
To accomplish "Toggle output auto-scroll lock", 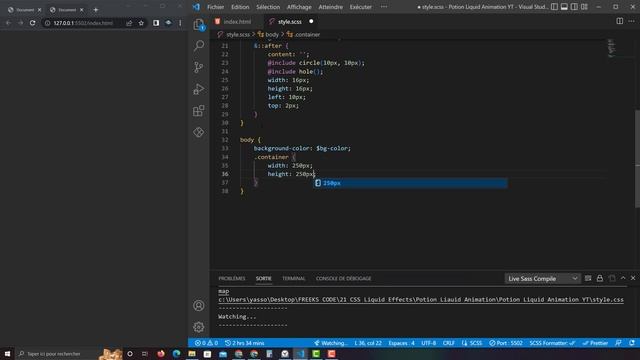I will 600,278.
